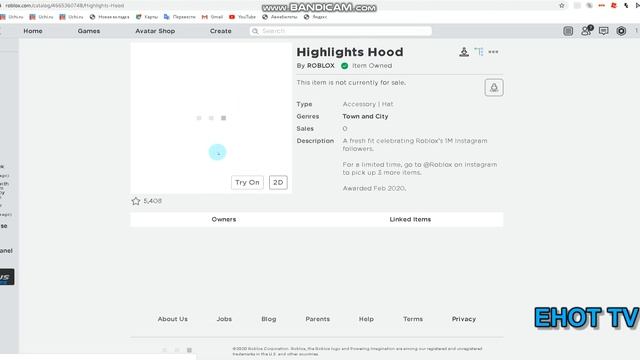Click the item preview thumbnail area
This screenshot has height=360, width=640.
(x=211, y=118)
